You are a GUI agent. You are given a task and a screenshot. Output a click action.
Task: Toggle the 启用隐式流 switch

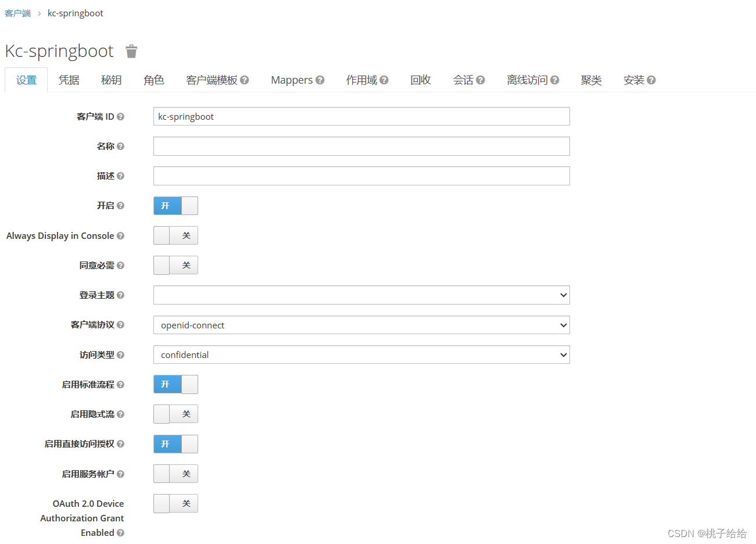[175, 414]
